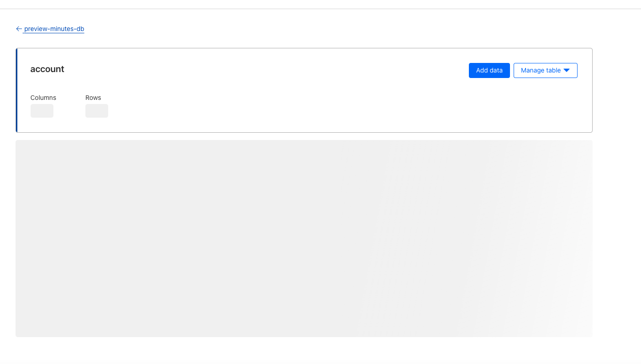Expand table management options menu

point(545,70)
